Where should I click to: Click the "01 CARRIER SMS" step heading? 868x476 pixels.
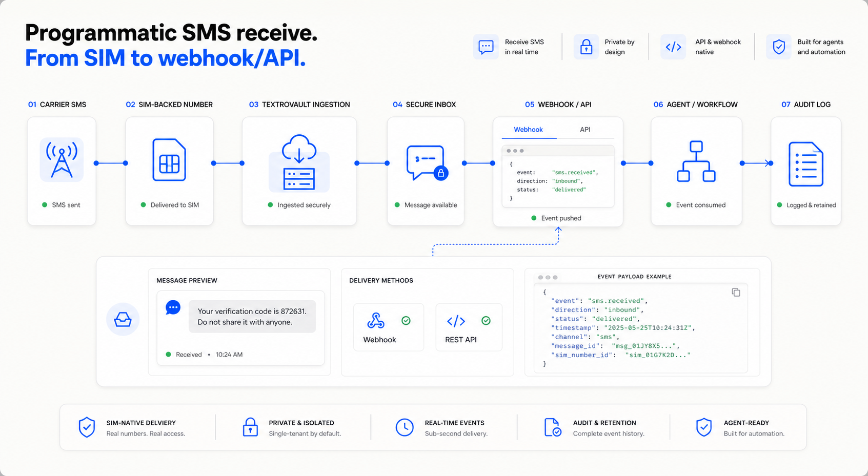(57, 105)
